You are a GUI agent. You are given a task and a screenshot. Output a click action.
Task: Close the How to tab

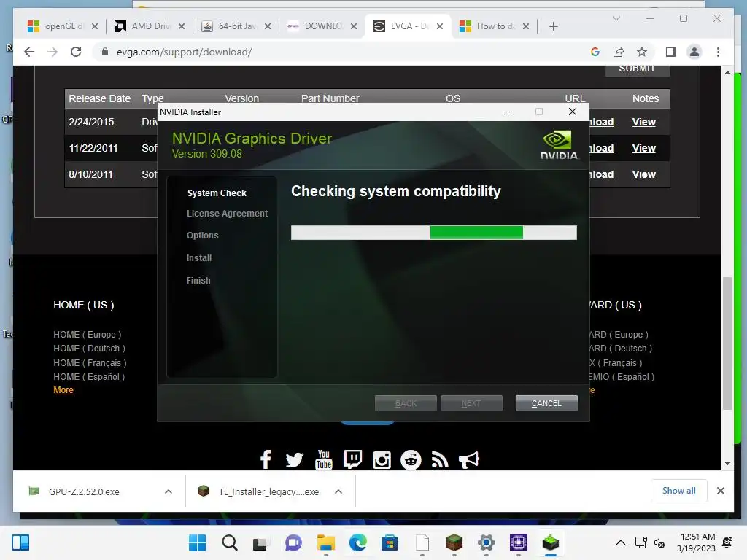(x=526, y=26)
